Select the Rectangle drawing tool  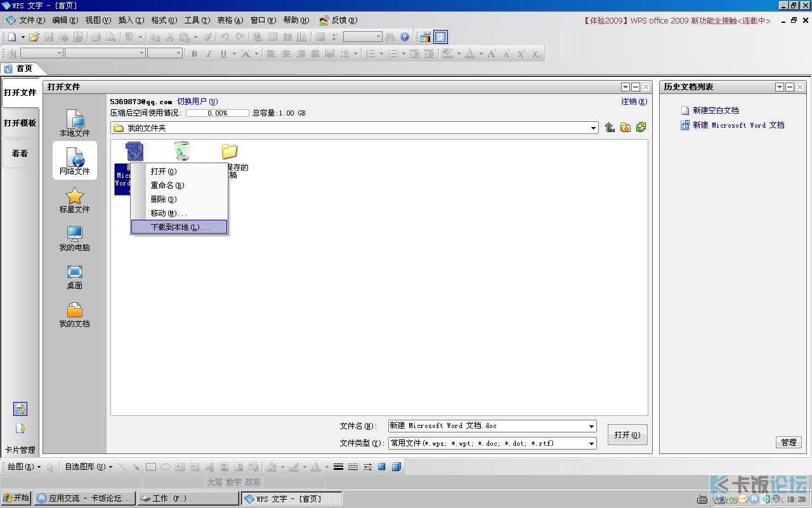click(150, 467)
